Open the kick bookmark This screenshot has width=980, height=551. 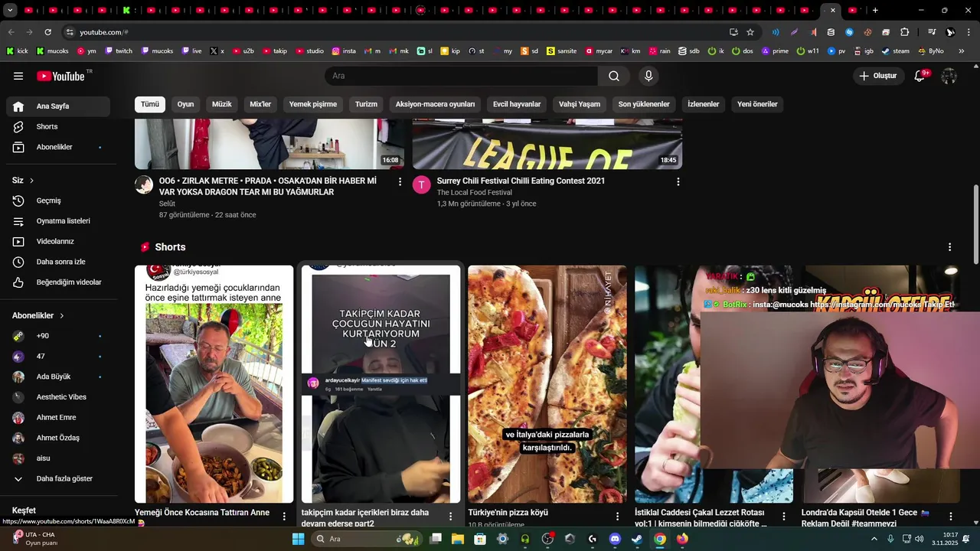17,51
